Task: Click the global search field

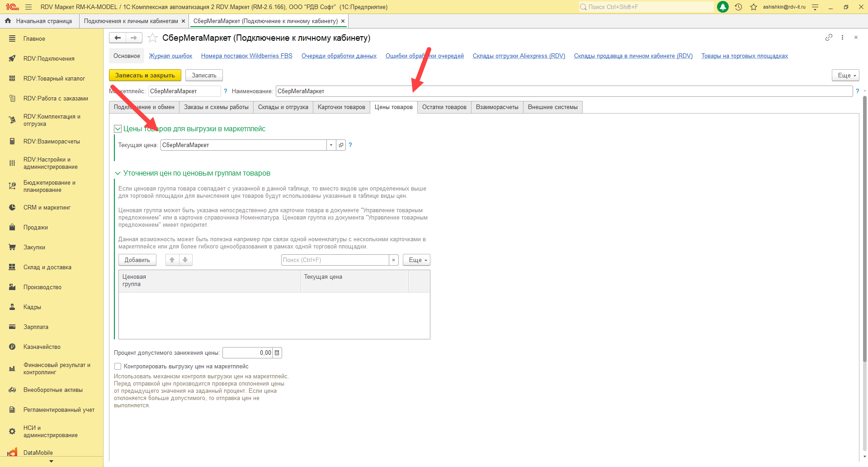Action: 646,7
